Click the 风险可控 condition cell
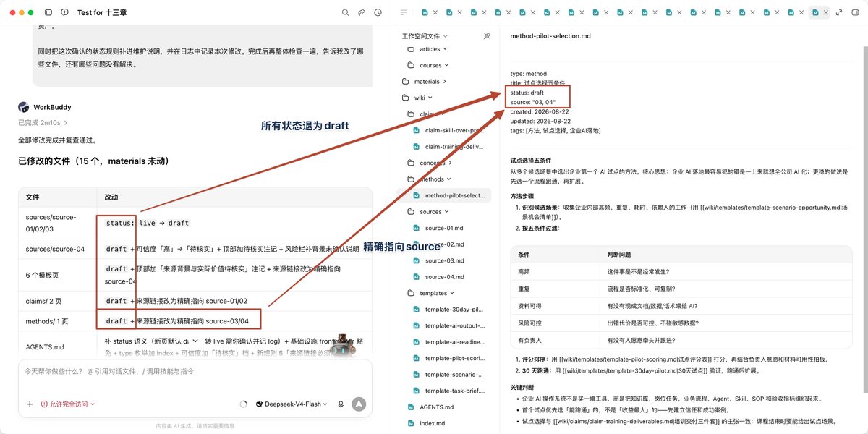868x434 pixels. point(555,323)
